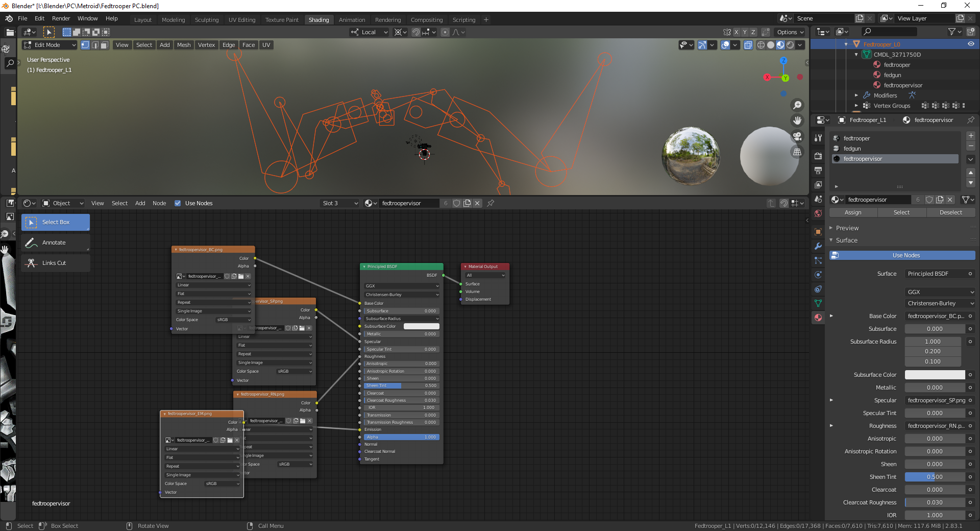The image size is (980, 531).
Task: Select the Links Cut tool
Action: pyautogui.click(x=55, y=263)
